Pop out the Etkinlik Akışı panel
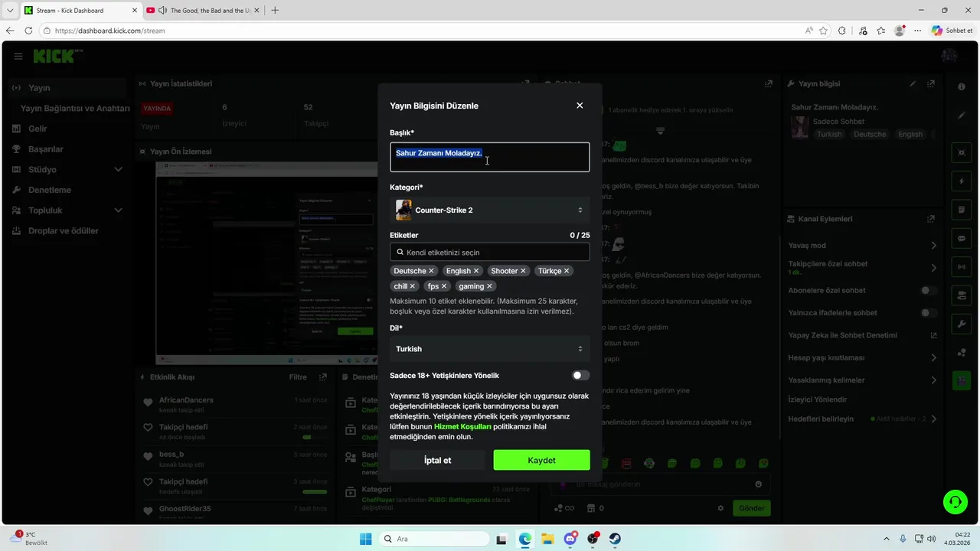Screen dimensions: 980x551 coord(323,377)
